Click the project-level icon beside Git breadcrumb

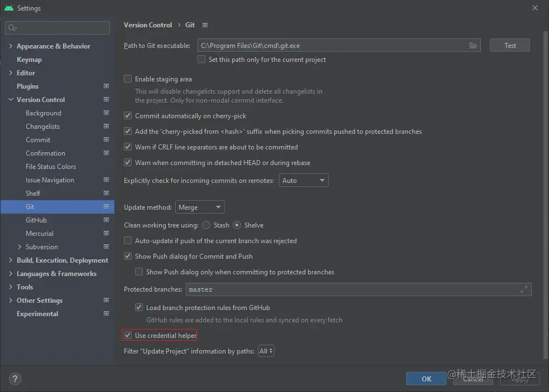pyautogui.click(x=205, y=25)
